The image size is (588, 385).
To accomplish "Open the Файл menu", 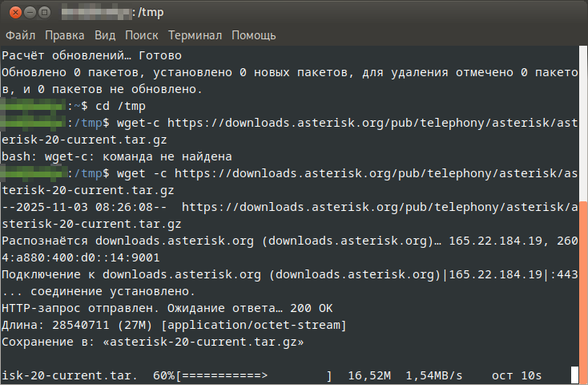I will [x=22, y=35].
